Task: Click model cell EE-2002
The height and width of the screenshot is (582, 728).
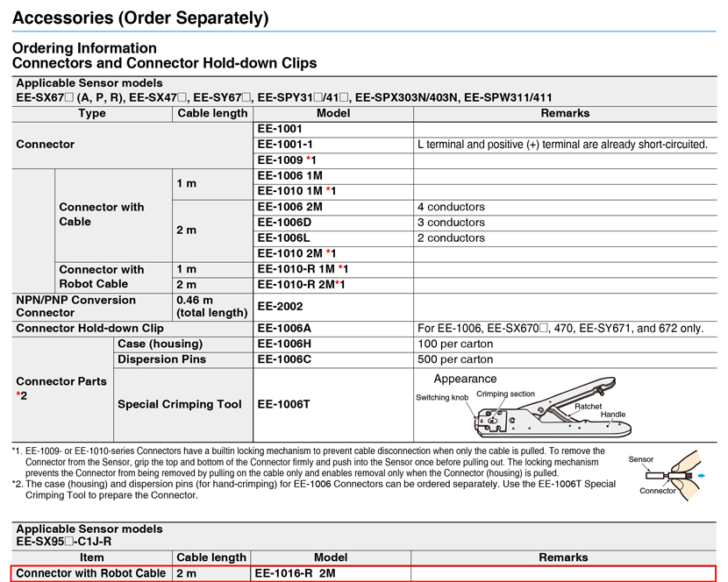Action: coord(333,306)
